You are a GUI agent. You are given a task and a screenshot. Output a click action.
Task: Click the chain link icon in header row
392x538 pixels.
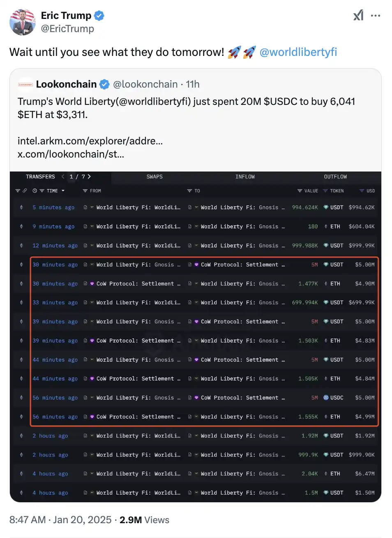[25, 191]
